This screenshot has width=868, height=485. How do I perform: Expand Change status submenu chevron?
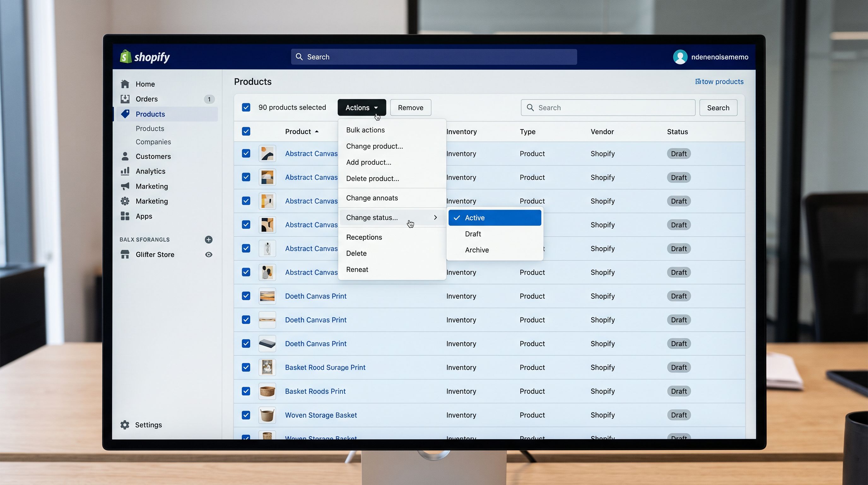[435, 218]
